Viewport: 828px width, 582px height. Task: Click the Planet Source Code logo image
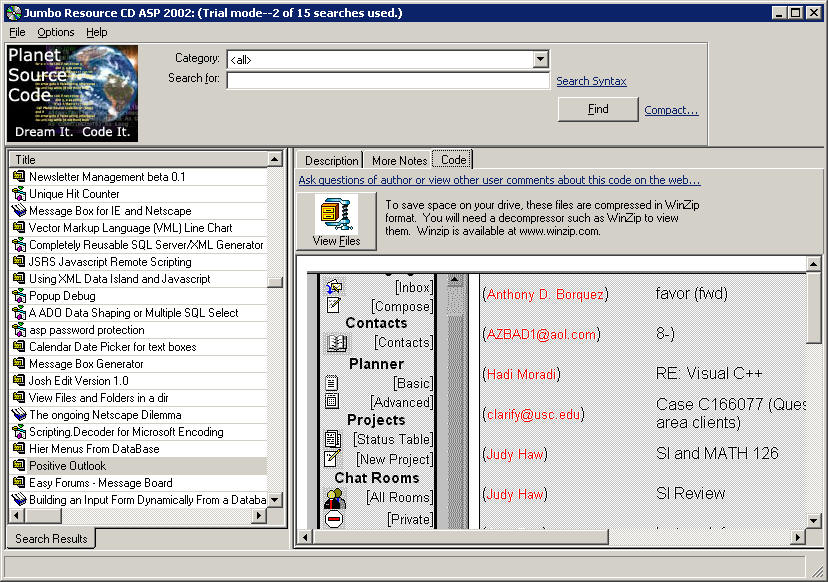tap(72, 93)
